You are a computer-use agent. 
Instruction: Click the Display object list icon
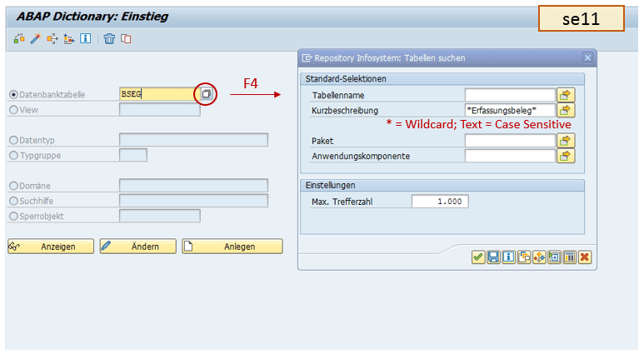(x=68, y=38)
